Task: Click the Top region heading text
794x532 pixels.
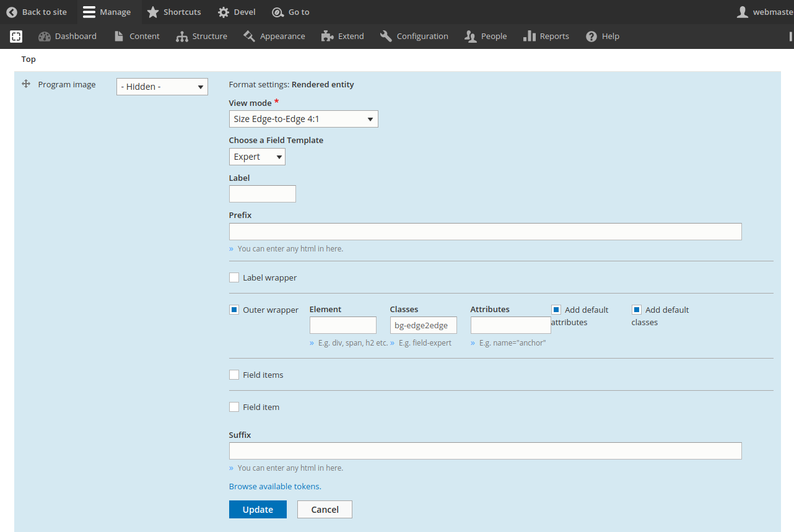Action: tap(28, 59)
